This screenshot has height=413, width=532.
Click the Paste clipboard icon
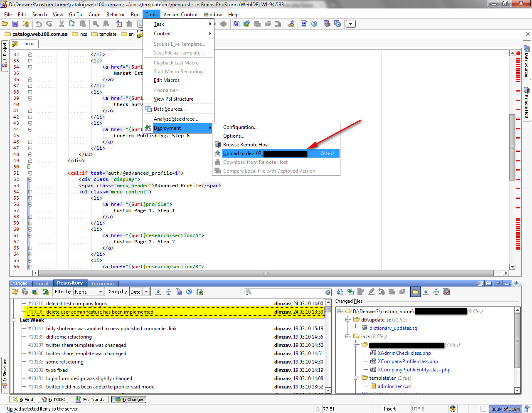83,24
